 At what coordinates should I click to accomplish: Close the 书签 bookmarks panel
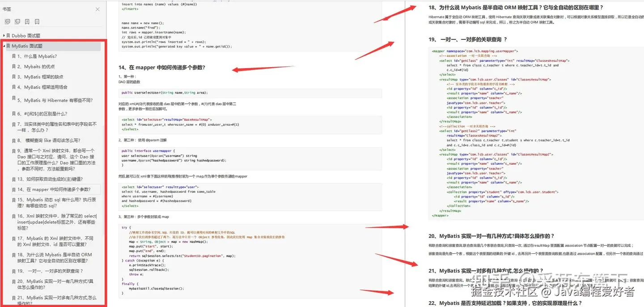pos(97,9)
